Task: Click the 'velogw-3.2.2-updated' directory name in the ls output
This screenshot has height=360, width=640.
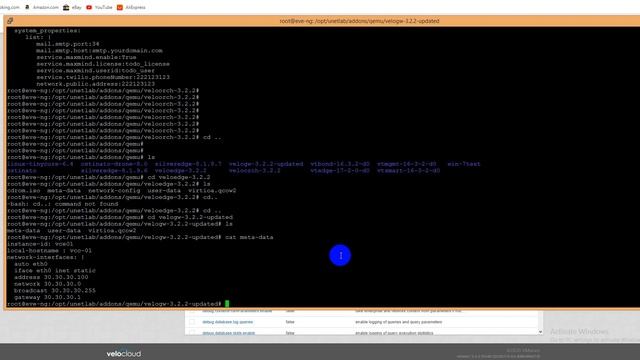Action: coord(266,164)
